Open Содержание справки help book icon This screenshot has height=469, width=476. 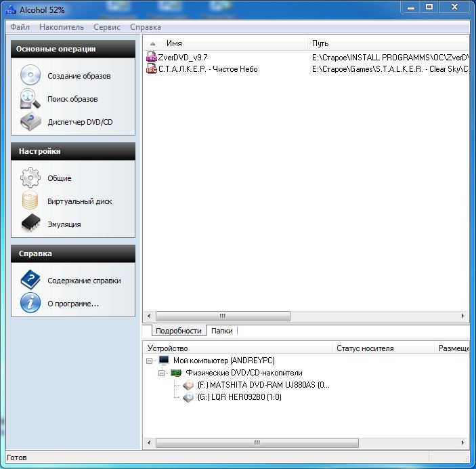tap(30, 280)
